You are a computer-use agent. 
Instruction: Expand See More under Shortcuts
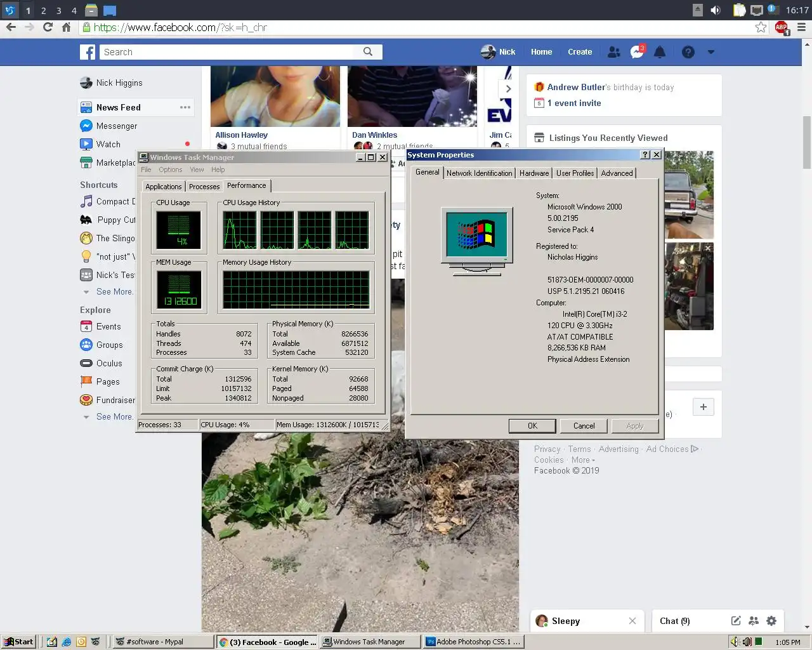(x=114, y=292)
